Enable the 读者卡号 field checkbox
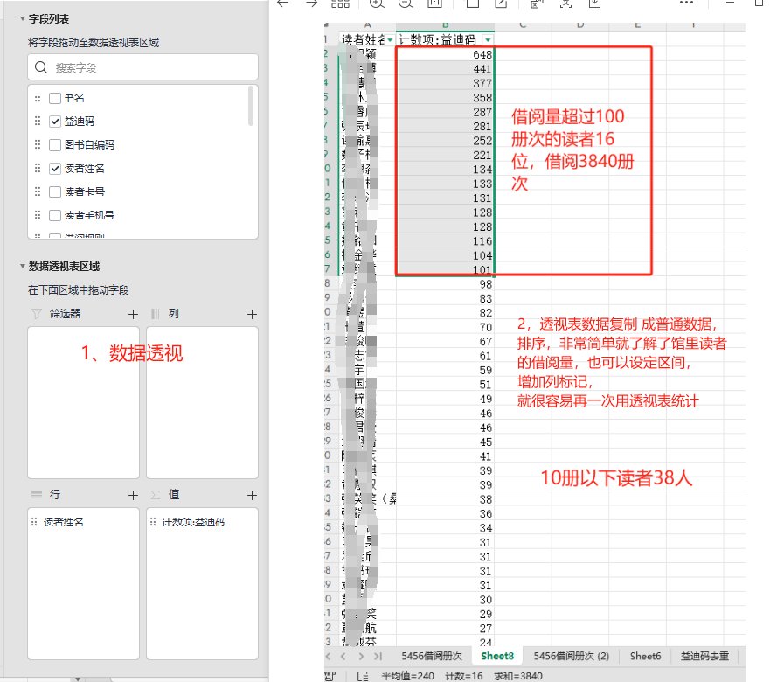 [55, 191]
